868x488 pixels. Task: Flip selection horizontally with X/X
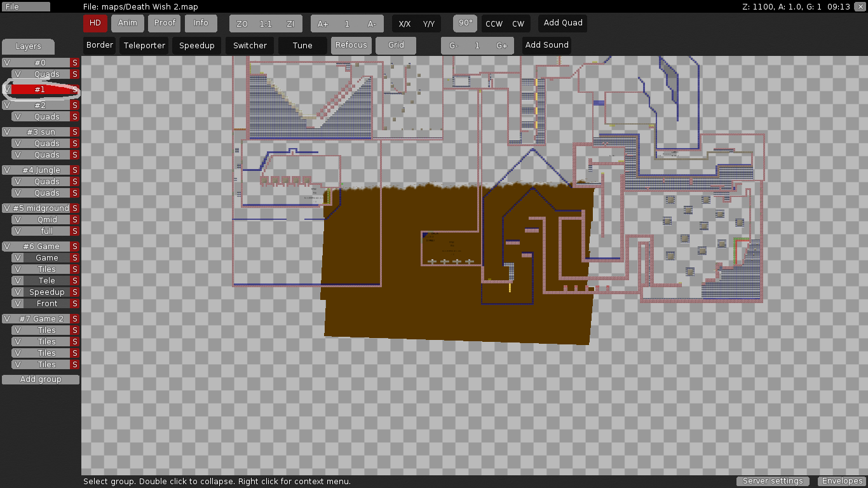coord(404,24)
